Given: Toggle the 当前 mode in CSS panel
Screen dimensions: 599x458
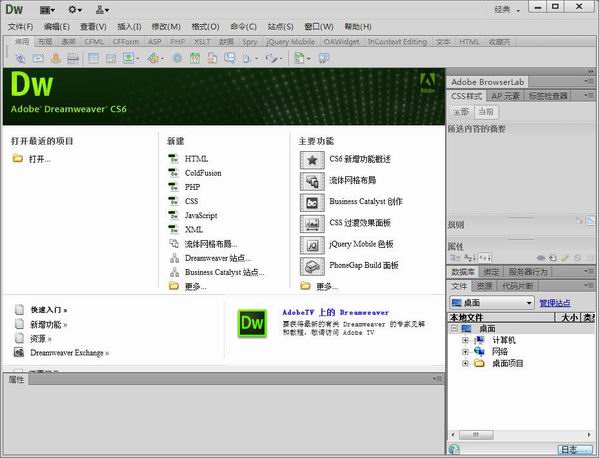Looking at the screenshot, I should click(486, 112).
